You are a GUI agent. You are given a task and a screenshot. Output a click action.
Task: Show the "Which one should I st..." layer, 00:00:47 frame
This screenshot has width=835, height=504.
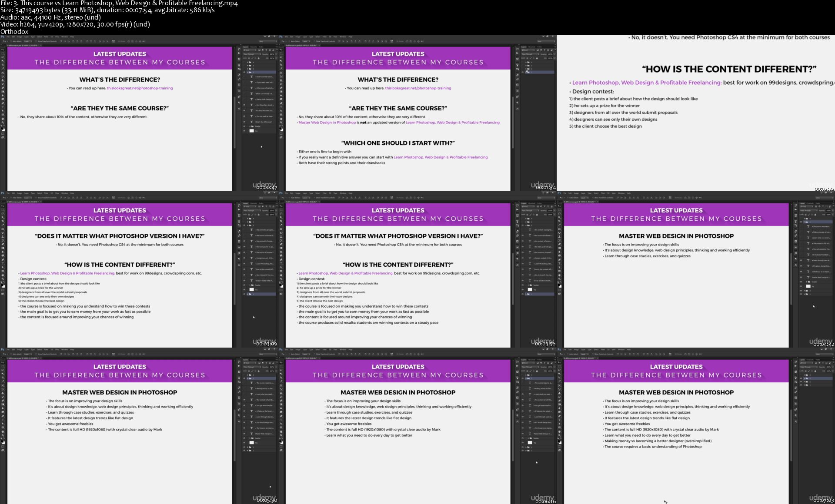(x=244, y=93)
